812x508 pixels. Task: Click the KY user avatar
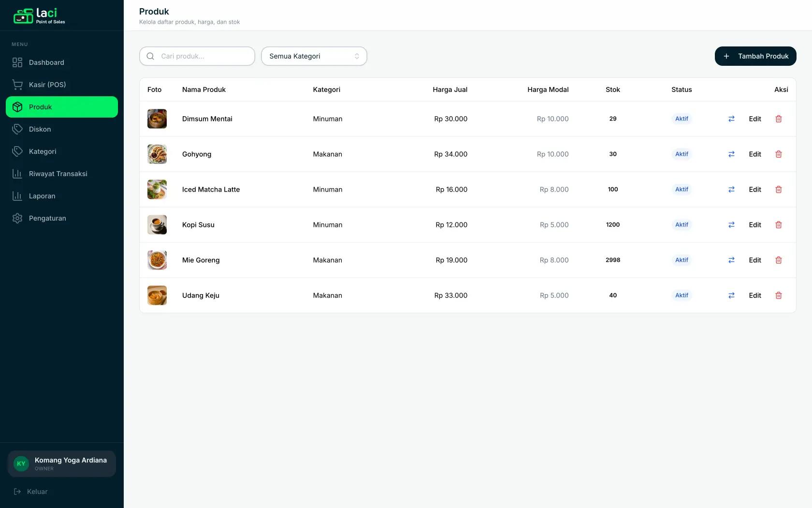tap(21, 463)
